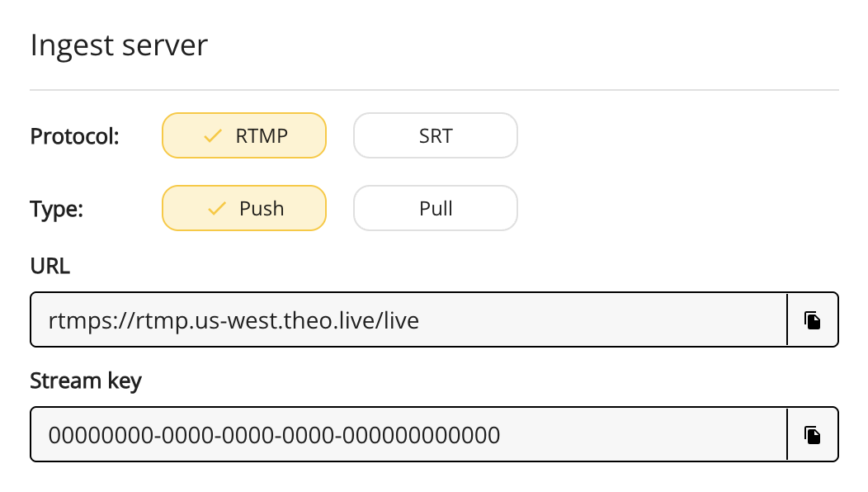Switch ingest type to Pull
The width and height of the screenshot is (868, 492).
pyautogui.click(x=435, y=209)
